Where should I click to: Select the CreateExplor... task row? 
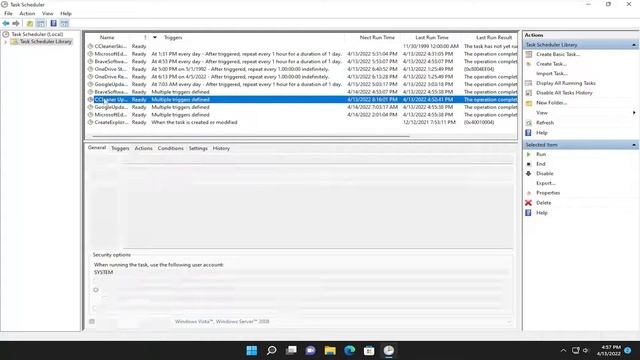[301, 122]
